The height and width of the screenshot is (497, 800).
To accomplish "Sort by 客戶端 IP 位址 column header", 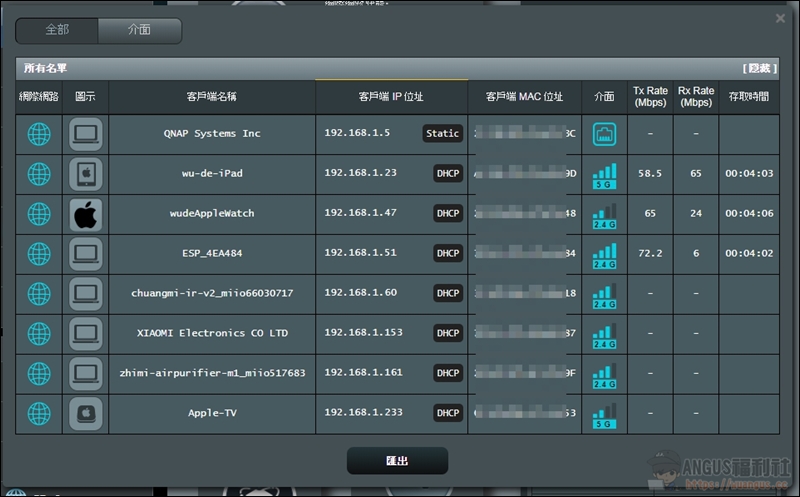I will click(391, 97).
